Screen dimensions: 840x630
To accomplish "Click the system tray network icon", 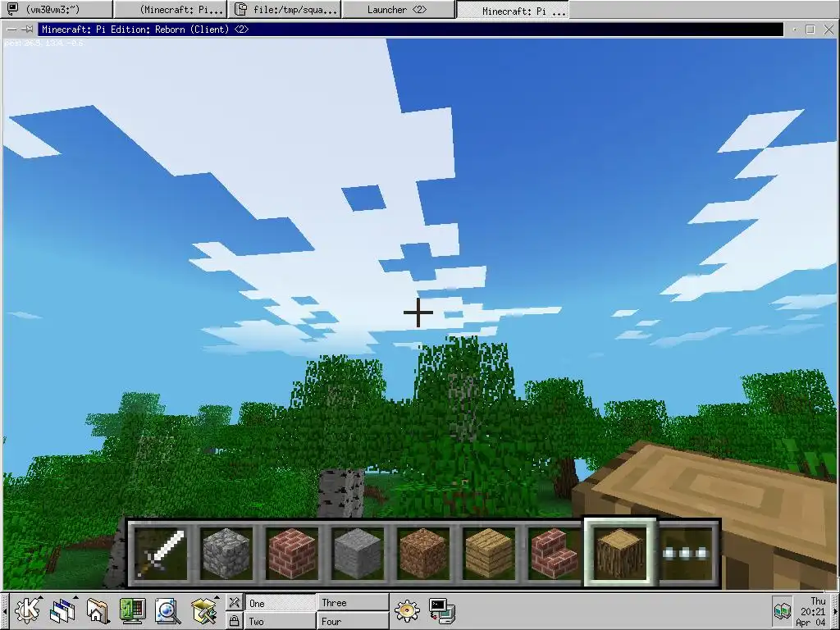I will [x=782, y=610].
